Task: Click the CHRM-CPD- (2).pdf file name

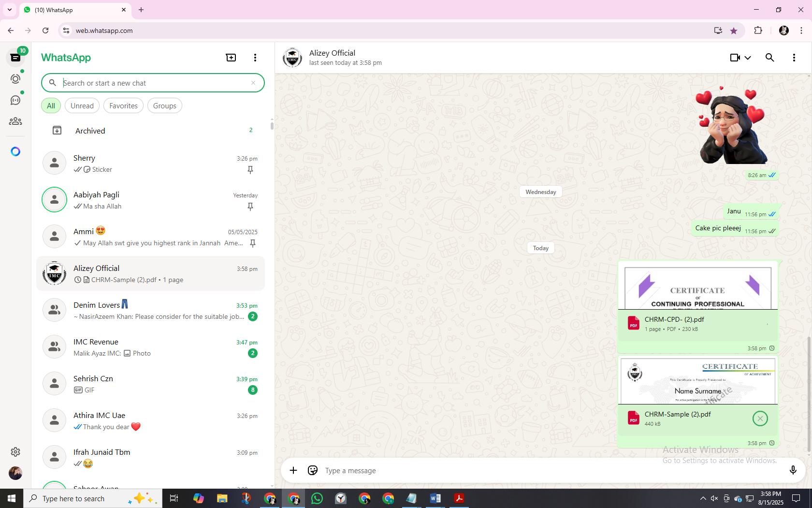Action: click(x=674, y=319)
